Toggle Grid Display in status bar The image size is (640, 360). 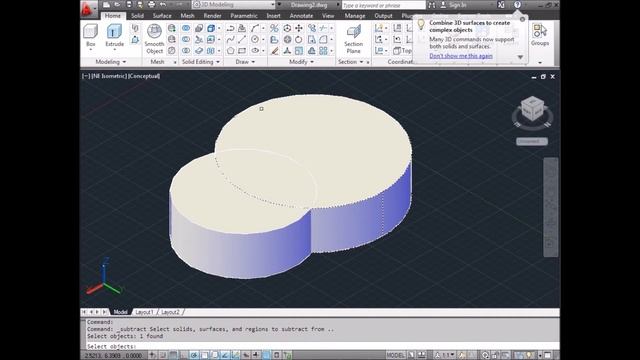[x=173, y=355]
